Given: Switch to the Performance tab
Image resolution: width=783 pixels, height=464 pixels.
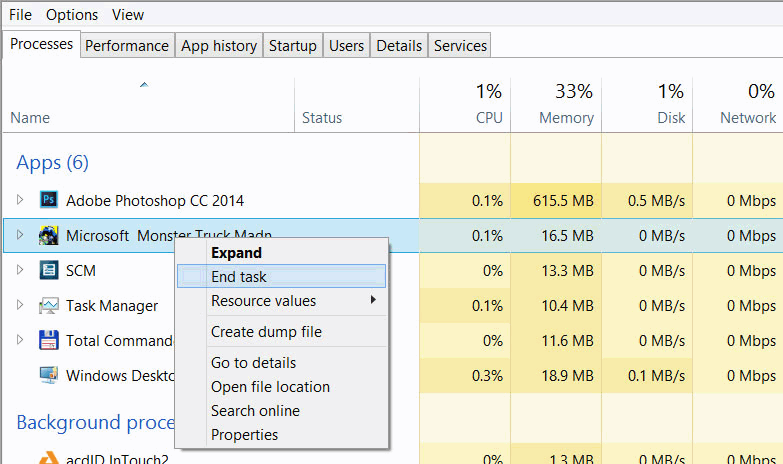Looking at the screenshot, I should (127, 45).
